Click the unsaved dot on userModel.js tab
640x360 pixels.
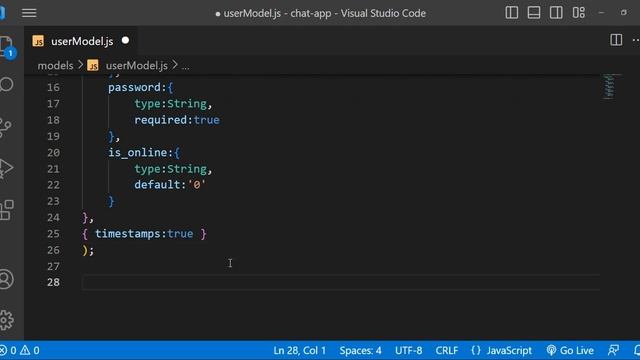tap(125, 41)
